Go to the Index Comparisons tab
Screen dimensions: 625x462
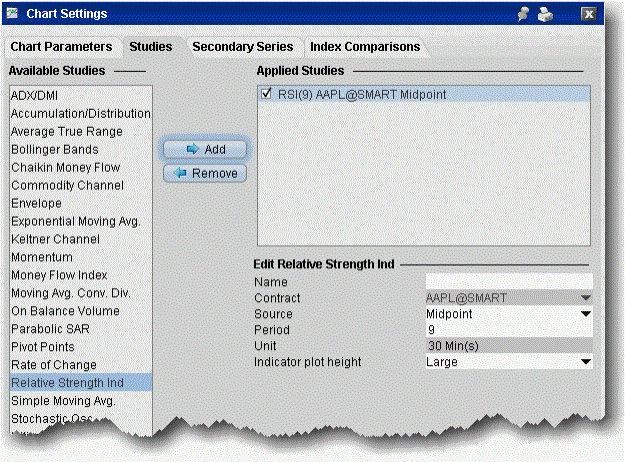[363, 46]
